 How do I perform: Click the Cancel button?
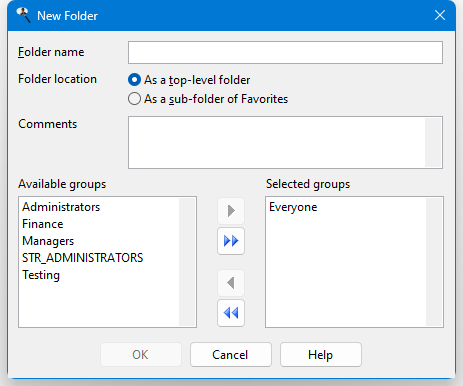[x=231, y=355]
